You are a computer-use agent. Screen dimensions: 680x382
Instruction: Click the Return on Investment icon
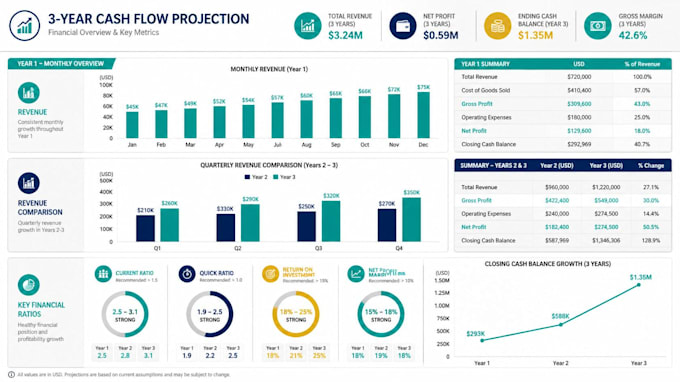pos(270,274)
